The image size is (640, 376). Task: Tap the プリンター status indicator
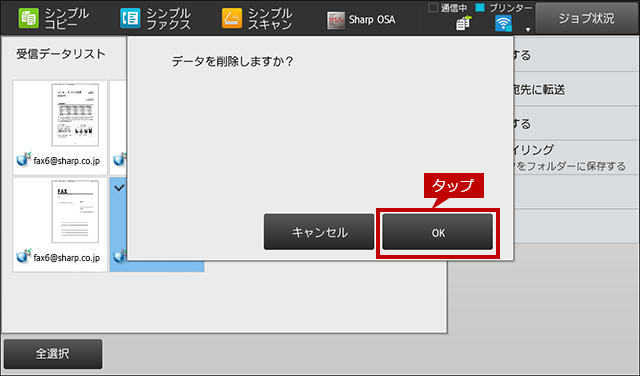[x=504, y=8]
